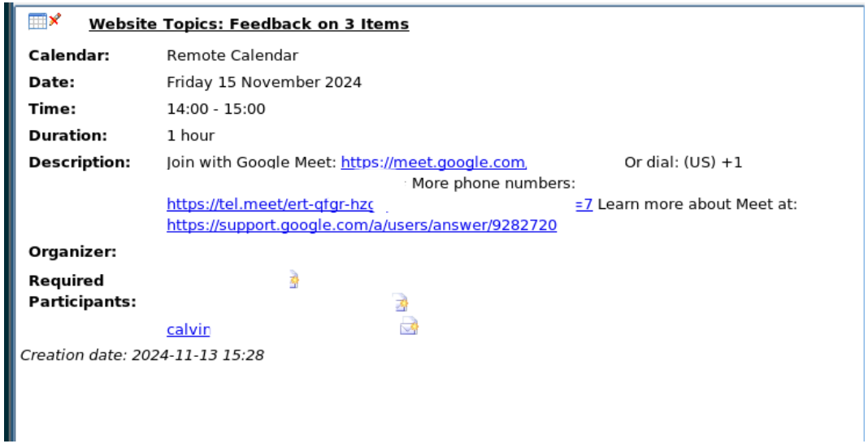Click first participant's contact card icon
Screen dimensions: 868x448
click(x=294, y=281)
